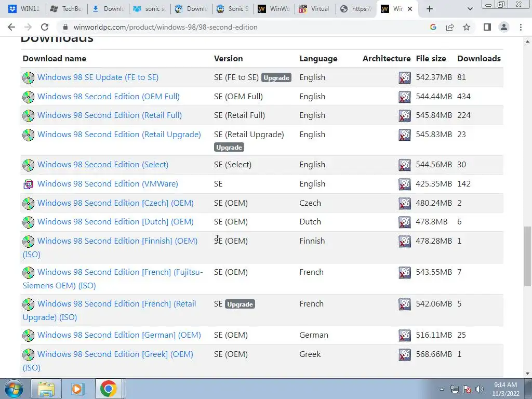The width and height of the screenshot is (532, 399).
Task: Switch to the Sonic S tab
Action: click(x=233, y=9)
